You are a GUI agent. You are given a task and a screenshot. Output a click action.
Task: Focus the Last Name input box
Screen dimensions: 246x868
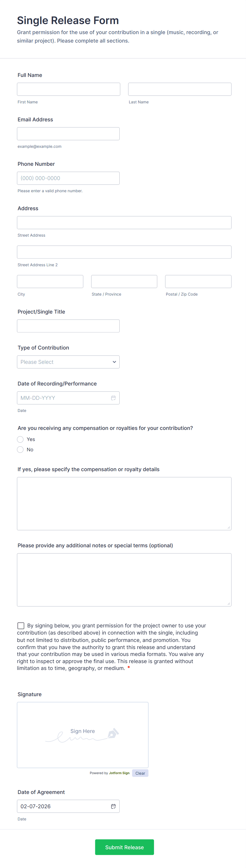coord(180,89)
